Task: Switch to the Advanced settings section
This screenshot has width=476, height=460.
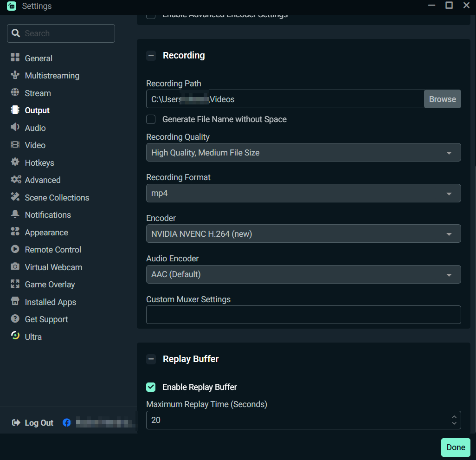Action: pos(14,180)
